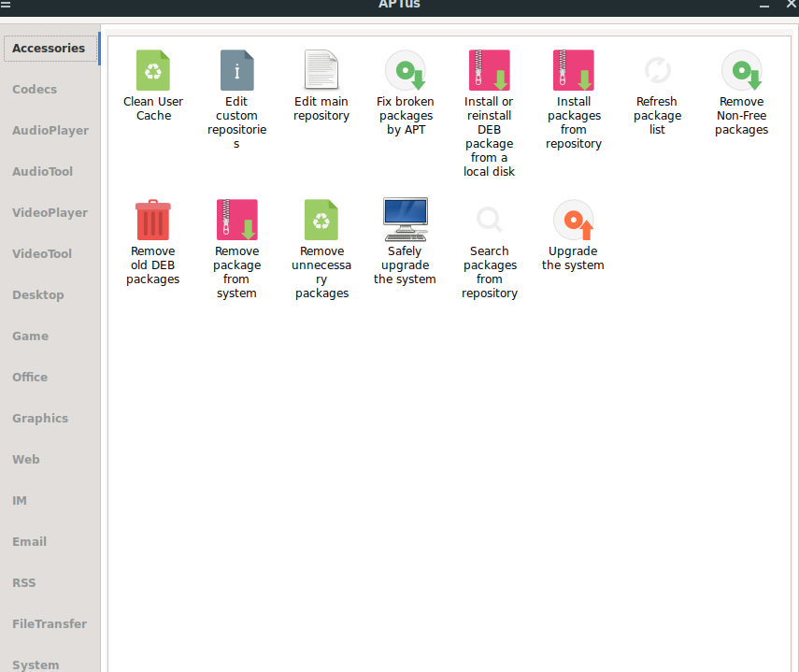Open Remove package from system
Viewport: 799px width, 672px height.
[237, 220]
